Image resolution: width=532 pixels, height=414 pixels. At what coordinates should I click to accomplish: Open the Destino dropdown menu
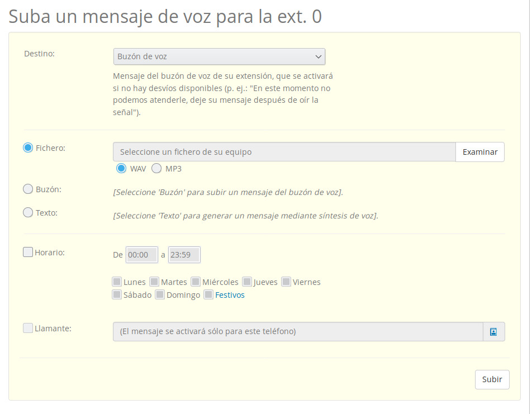pos(219,56)
